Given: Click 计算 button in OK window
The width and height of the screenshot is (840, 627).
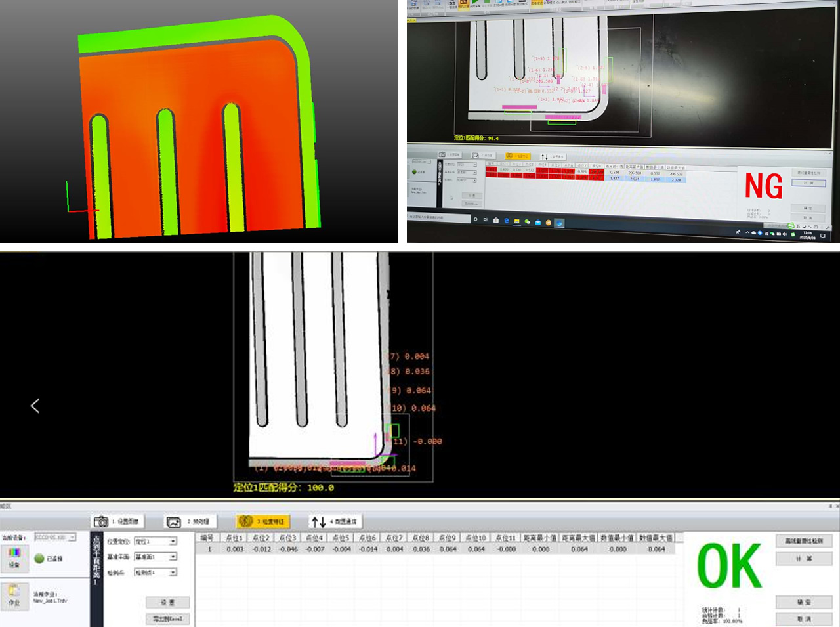Looking at the screenshot, I should point(804,559).
